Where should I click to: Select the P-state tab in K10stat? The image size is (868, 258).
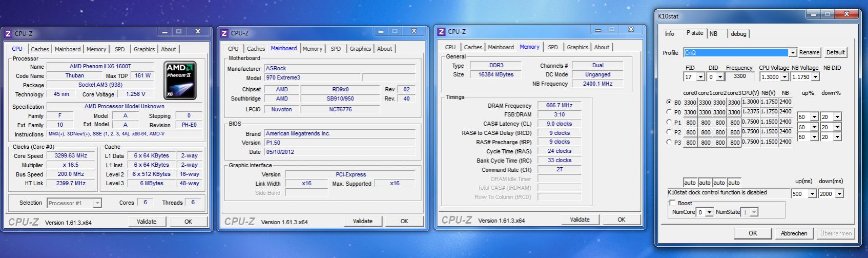point(695,33)
